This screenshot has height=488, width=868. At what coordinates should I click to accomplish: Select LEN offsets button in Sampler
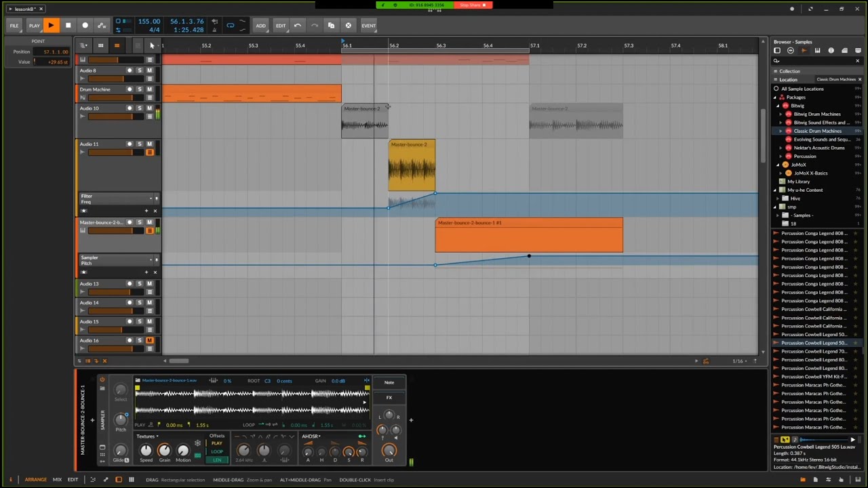[217, 460]
